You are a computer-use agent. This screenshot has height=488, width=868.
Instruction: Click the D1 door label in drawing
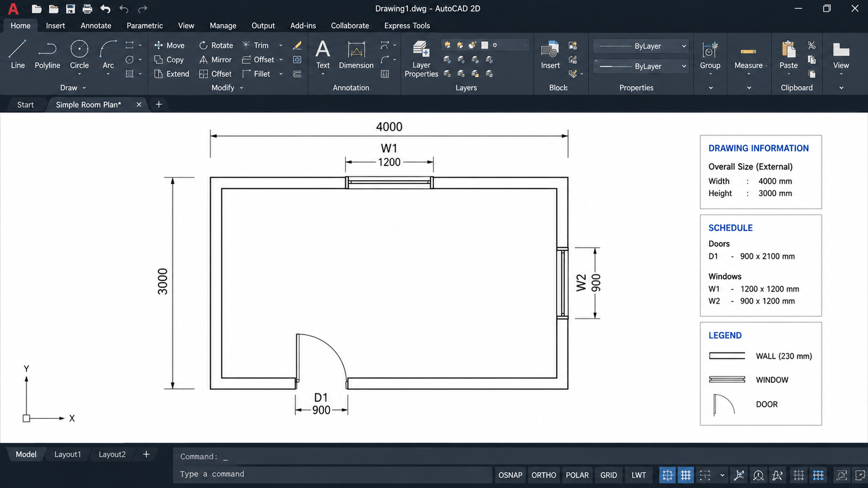pyautogui.click(x=321, y=398)
